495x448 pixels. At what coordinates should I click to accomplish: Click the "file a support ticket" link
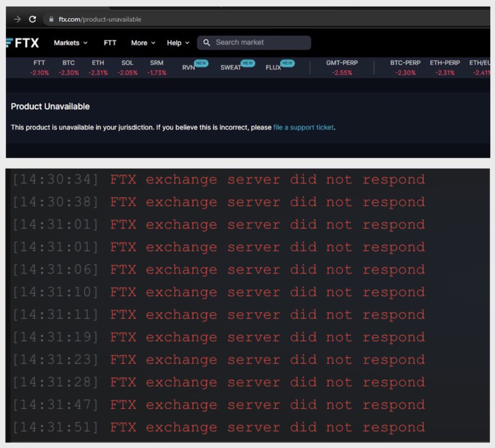point(304,127)
